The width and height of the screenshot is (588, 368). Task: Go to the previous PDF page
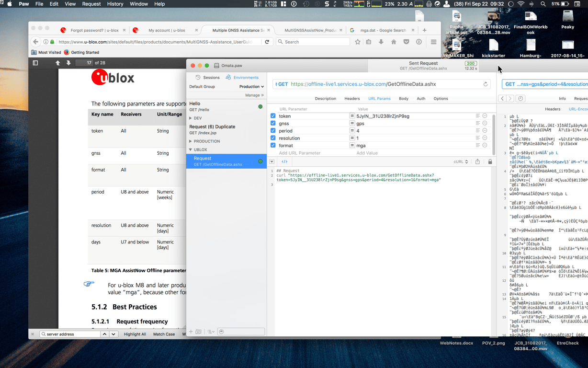tap(58, 63)
